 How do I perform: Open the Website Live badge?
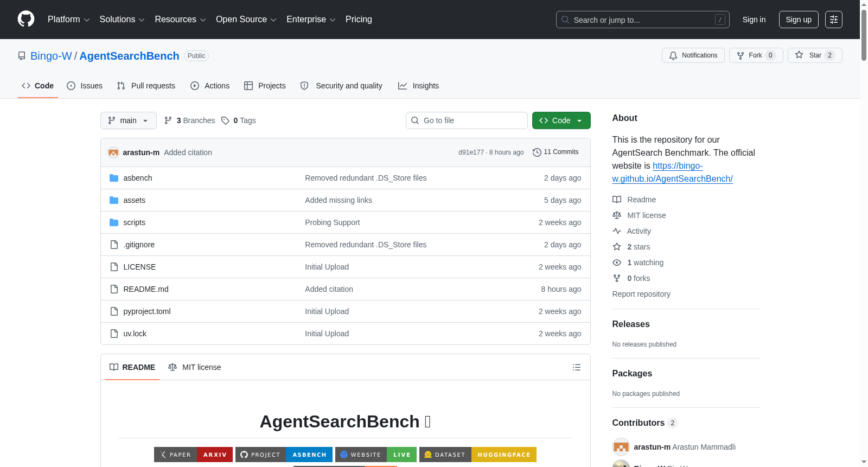pyautogui.click(x=376, y=455)
